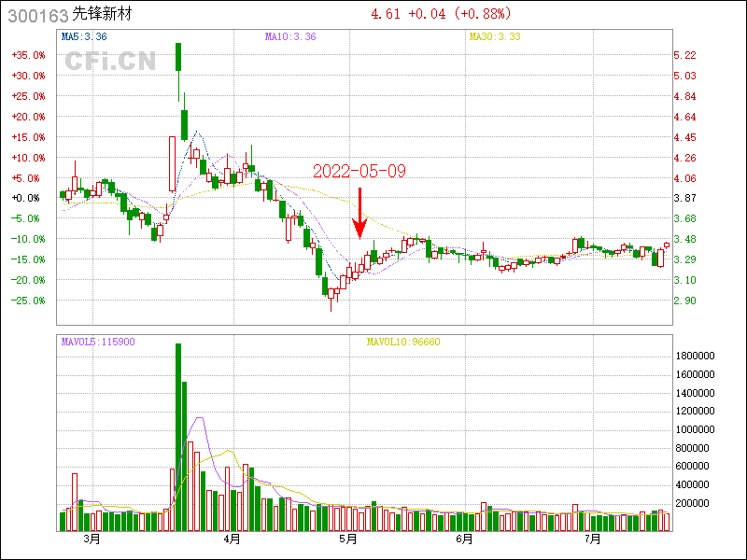Click the 5.22 price on right axis

(x=685, y=55)
